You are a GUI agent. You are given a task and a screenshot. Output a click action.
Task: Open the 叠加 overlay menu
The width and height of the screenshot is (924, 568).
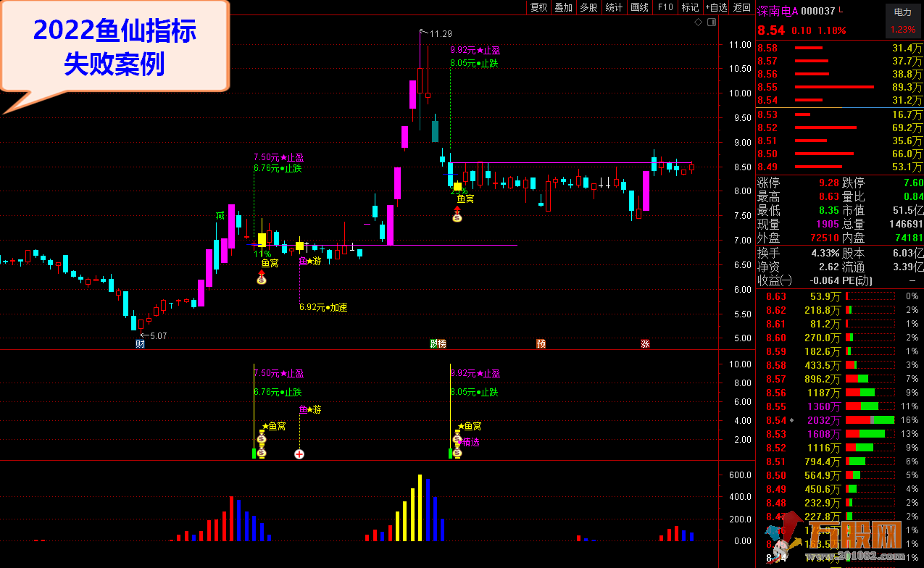point(563,7)
